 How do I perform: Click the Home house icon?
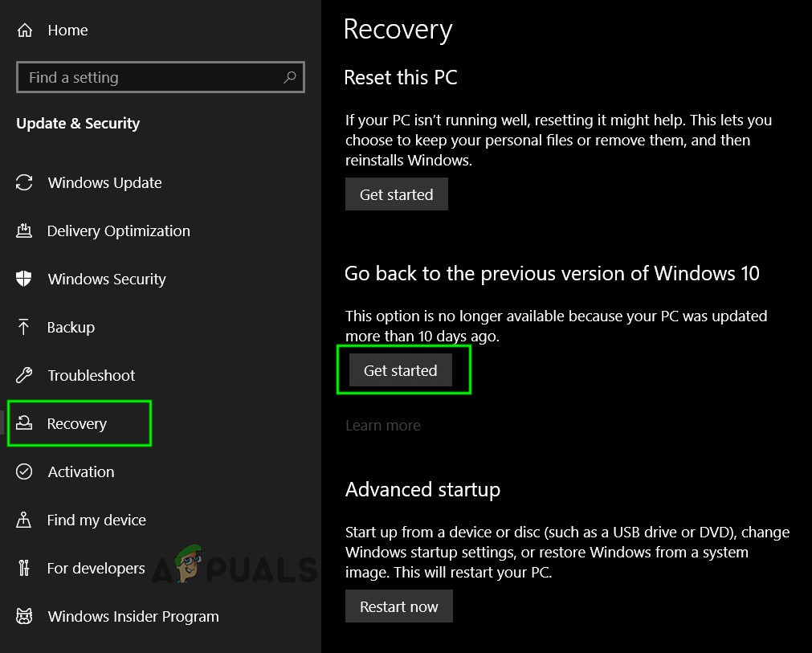pos(23,30)
